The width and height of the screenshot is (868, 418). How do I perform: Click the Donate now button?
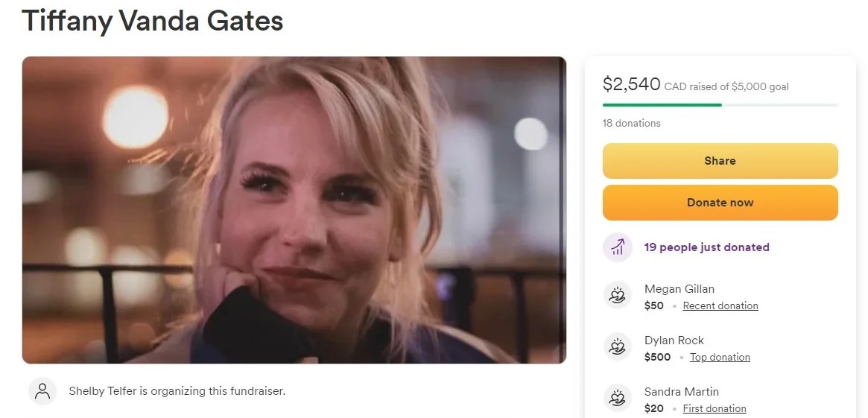pyautogui.click(x=720, y=203)
